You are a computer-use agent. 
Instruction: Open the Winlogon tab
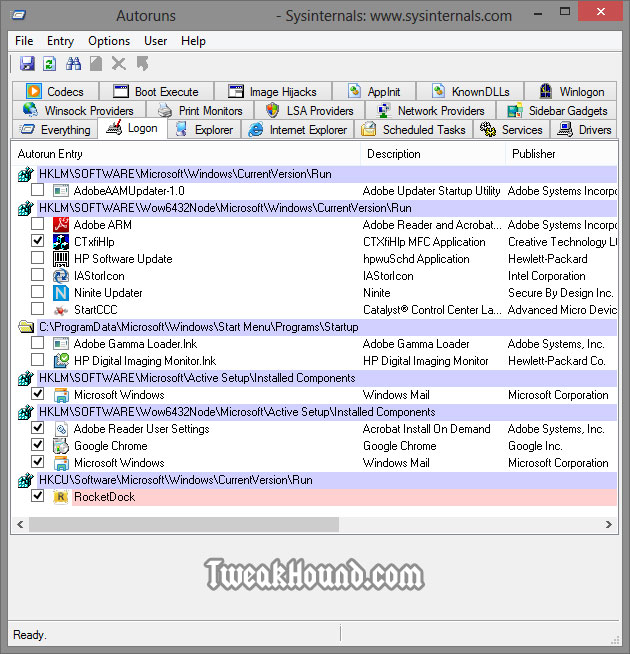point(571,91)
